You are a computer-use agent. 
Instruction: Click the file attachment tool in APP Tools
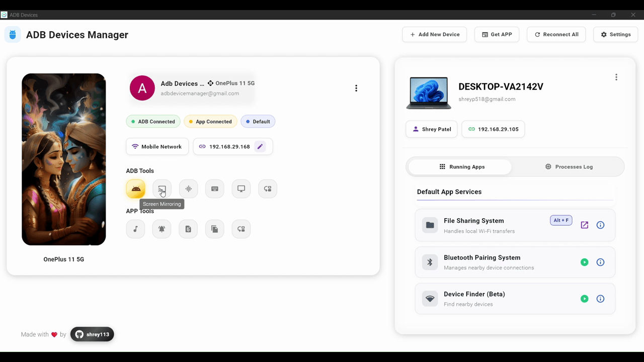(x=188, y=229)
